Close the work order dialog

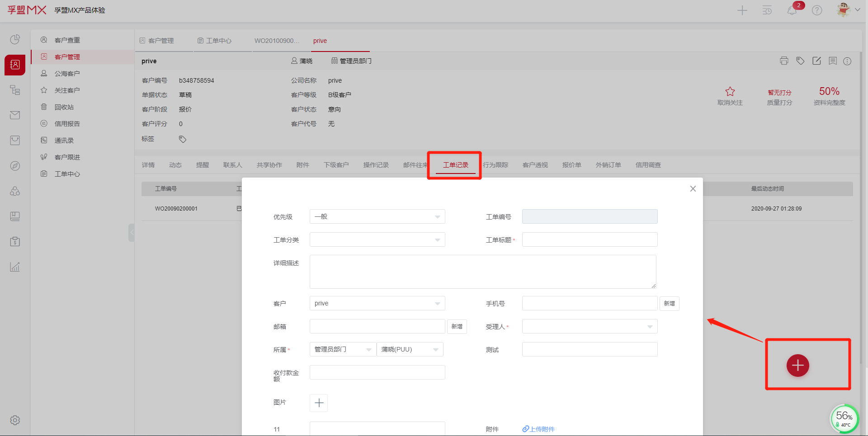pyautogui.click(x=693, y=189)
